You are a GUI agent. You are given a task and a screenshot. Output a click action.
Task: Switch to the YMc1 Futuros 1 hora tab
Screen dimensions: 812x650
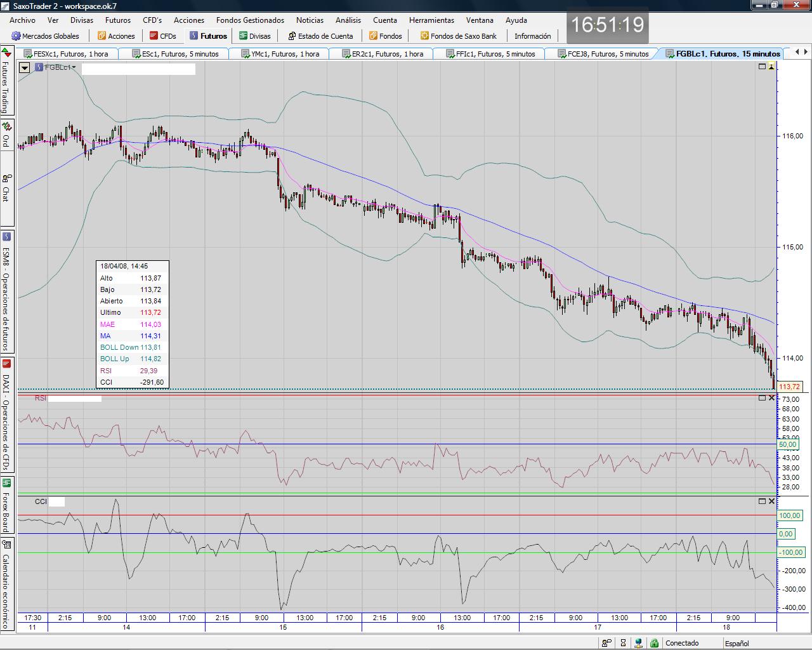(x=284, y=54)
